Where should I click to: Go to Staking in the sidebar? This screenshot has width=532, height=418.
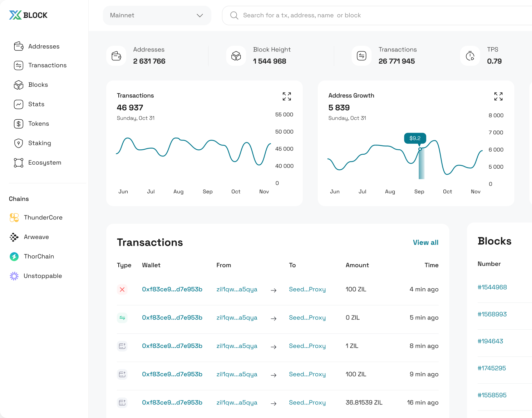pyautogui.click(x=40, y=143)
